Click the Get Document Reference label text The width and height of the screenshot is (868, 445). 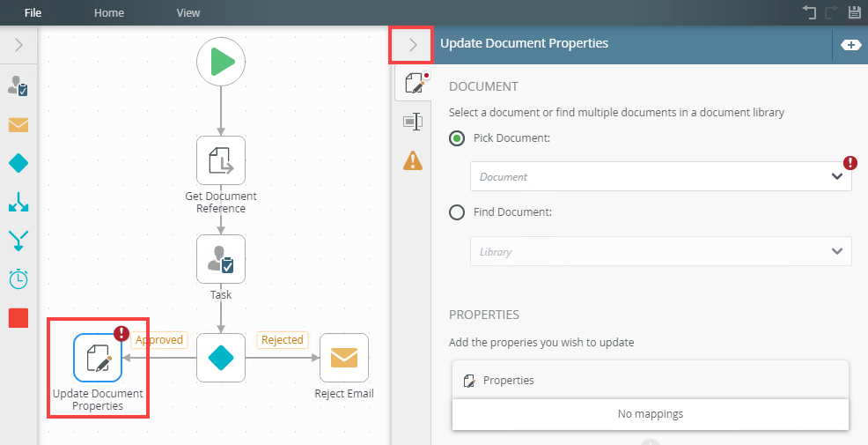click(221, 203)
